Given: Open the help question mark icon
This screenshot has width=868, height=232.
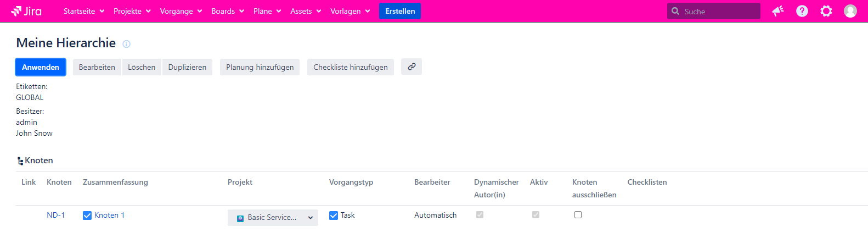Looking at the screenshot, I should [802, 11].
